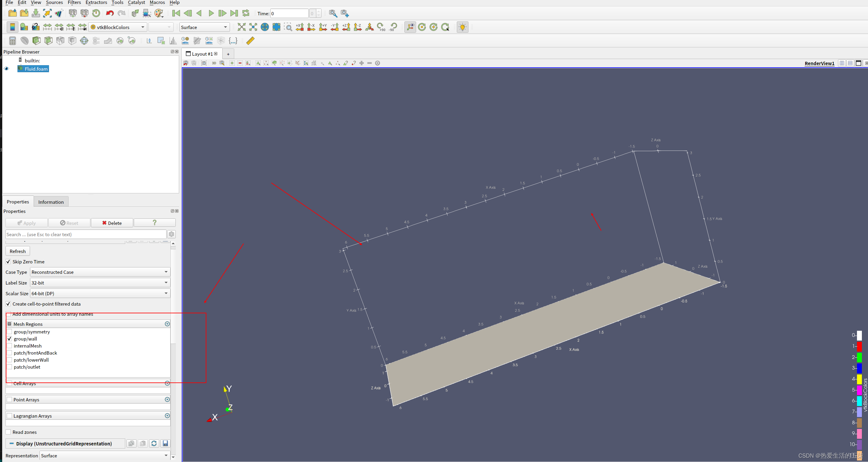
Task: Click the Delete button
Action: click(112, 223)
